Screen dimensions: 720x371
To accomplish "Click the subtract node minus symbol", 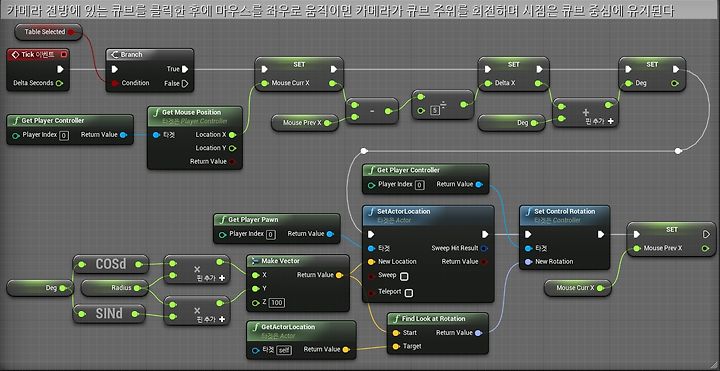I will coord(372,111).
